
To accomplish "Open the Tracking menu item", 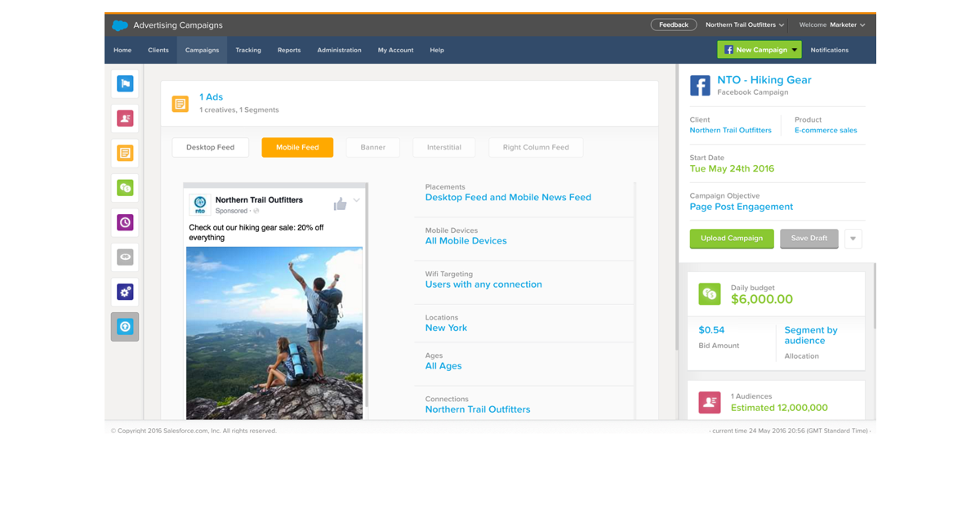I will click(248, 50).
